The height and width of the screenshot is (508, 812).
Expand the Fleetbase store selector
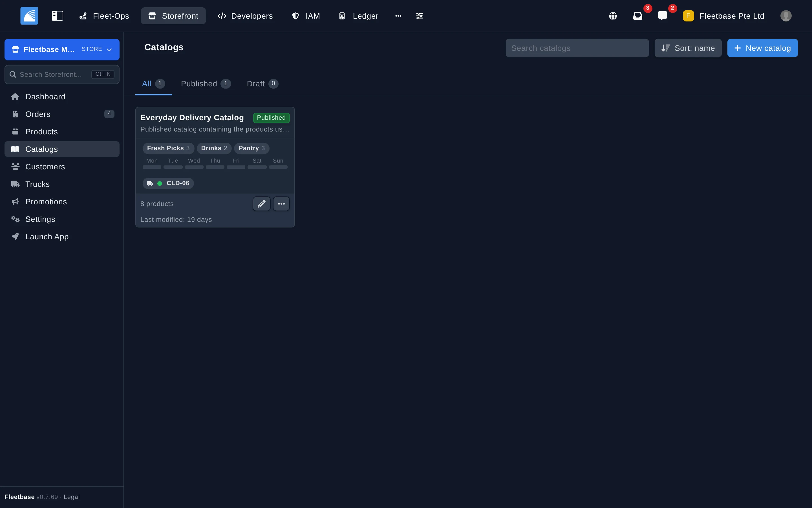[62, 49]
